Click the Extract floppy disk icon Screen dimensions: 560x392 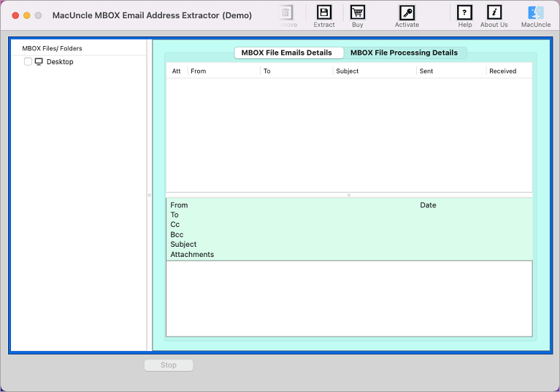[x=324, y=12]
